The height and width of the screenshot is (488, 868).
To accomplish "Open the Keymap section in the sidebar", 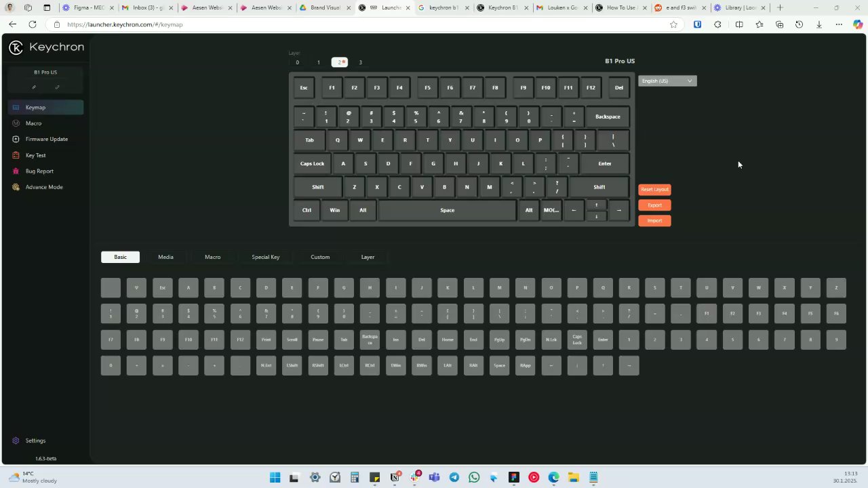I will tap(45, 107).
